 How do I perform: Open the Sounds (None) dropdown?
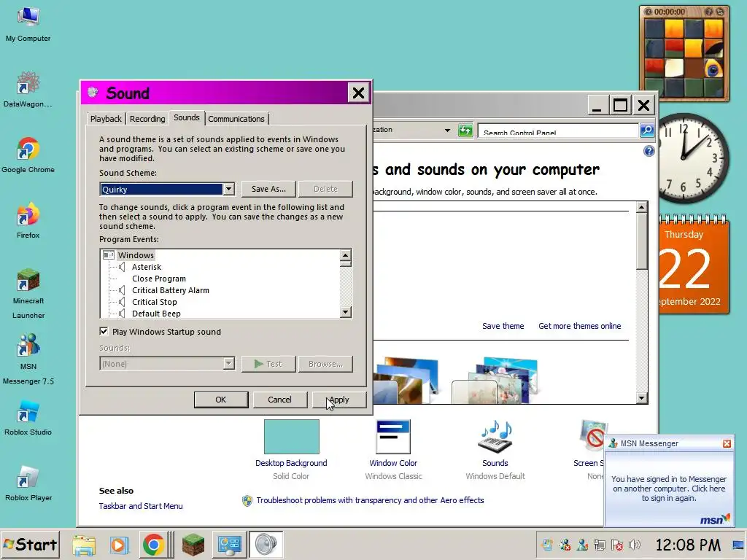pos(228,364)
